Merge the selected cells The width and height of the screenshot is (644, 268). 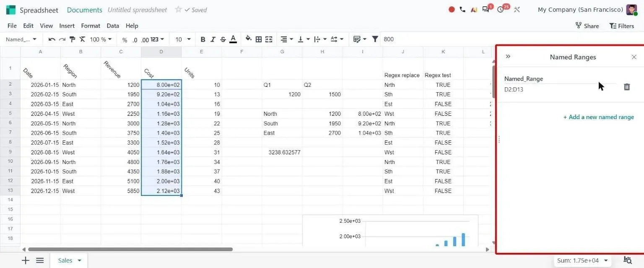click(x=269, y=39)
